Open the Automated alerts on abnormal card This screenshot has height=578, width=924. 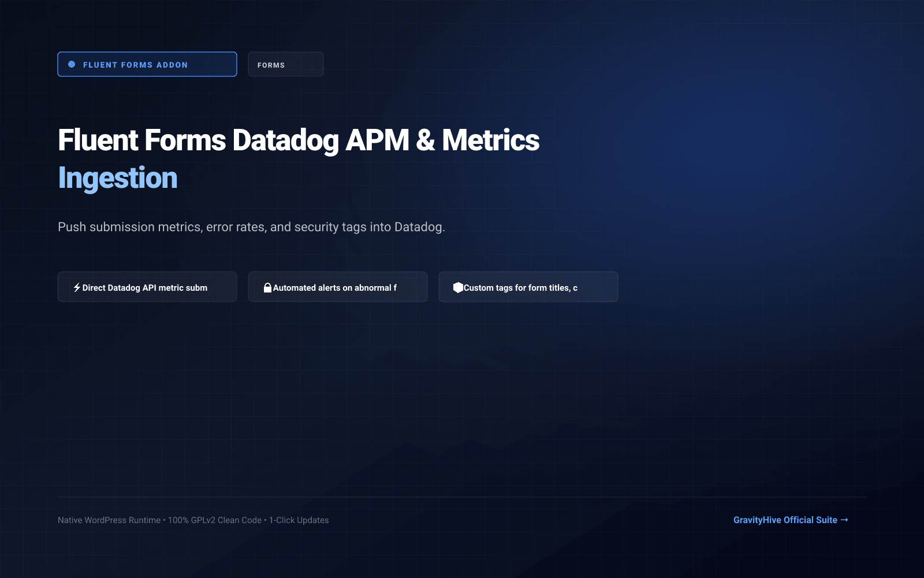point(338,287)
